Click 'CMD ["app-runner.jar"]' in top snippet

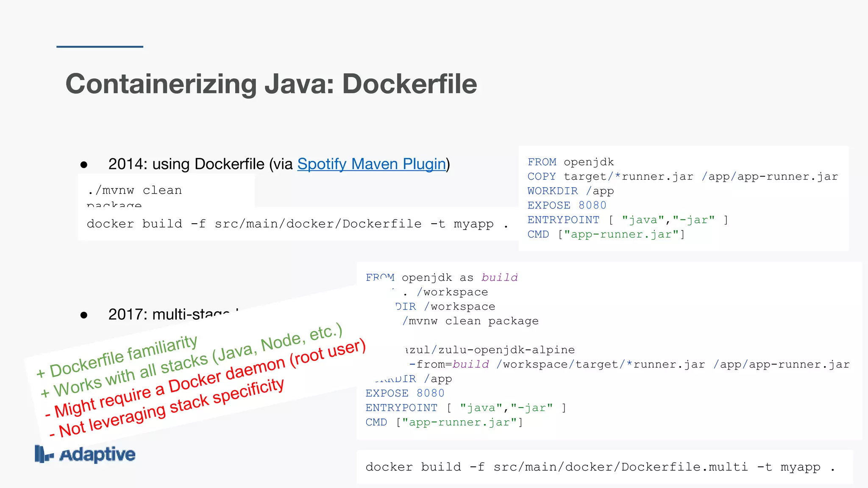(x=606, y=234)
